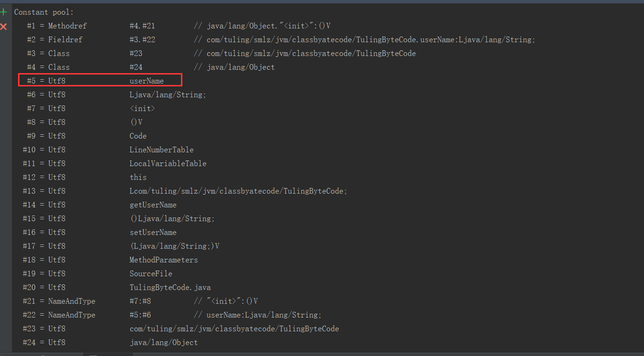Click the '#23' class index value

tap(136, 53)
